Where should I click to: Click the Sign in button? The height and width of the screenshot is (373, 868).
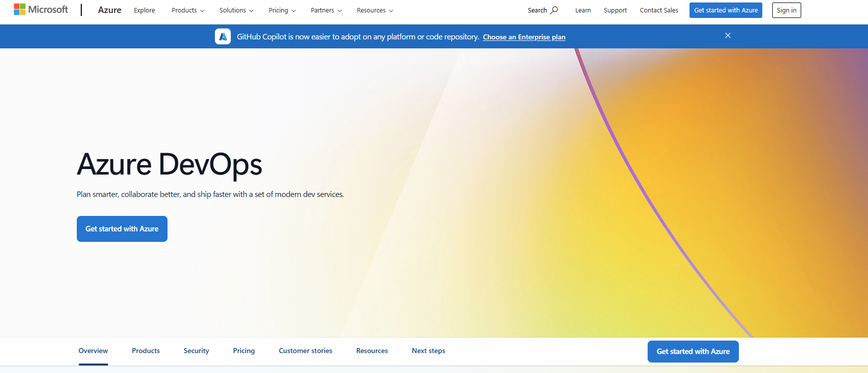[786, 10]
